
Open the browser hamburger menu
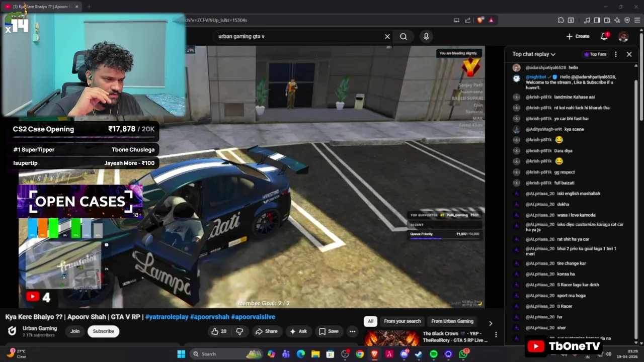click(x=637, y=20)
